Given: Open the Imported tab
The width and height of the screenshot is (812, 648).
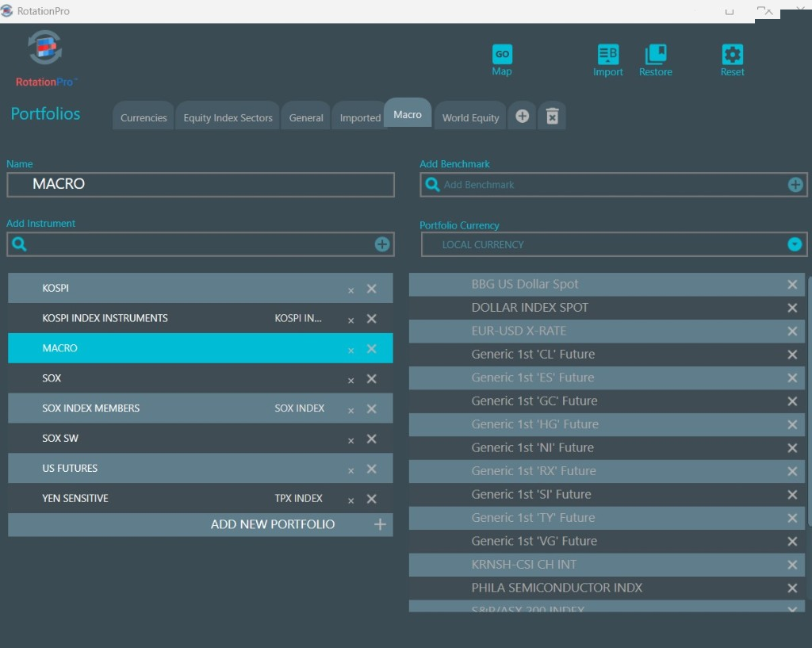Looking at the screenshot, I should tap(360, 117).
